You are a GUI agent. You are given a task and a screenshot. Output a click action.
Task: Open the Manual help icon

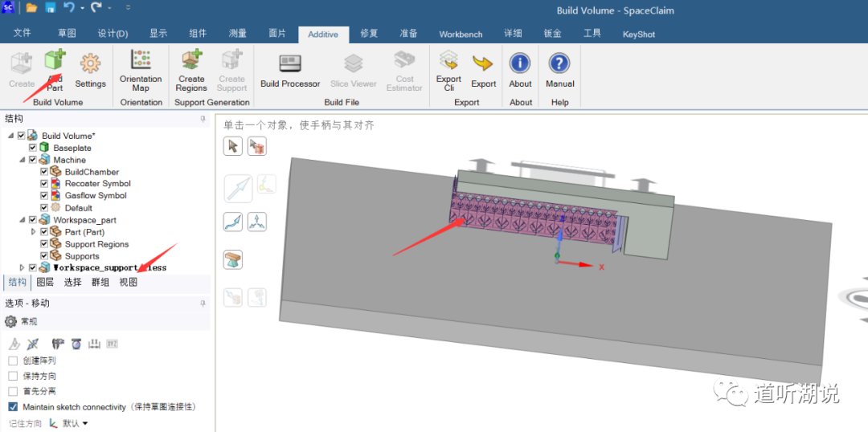pos(559,63)
